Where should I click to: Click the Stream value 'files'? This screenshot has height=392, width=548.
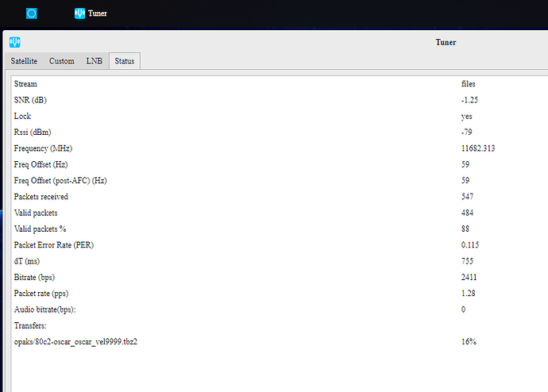tap(469, 84)
